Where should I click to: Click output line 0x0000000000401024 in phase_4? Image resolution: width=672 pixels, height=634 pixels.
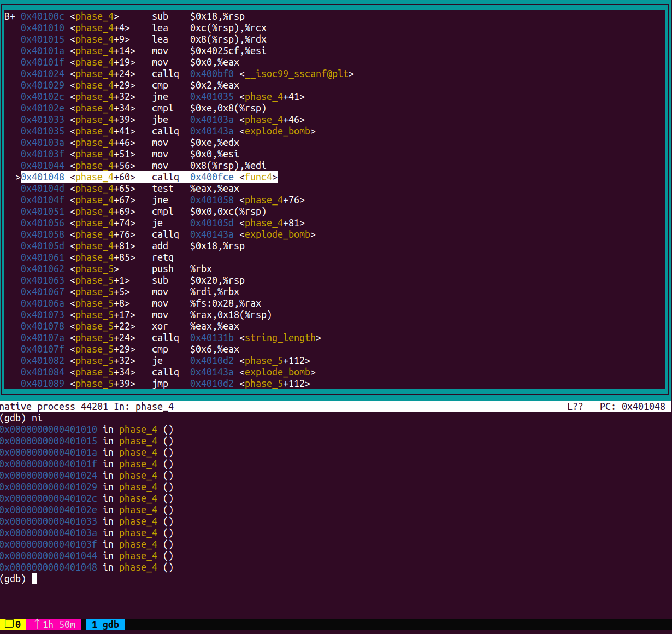[x=87, y=476]
